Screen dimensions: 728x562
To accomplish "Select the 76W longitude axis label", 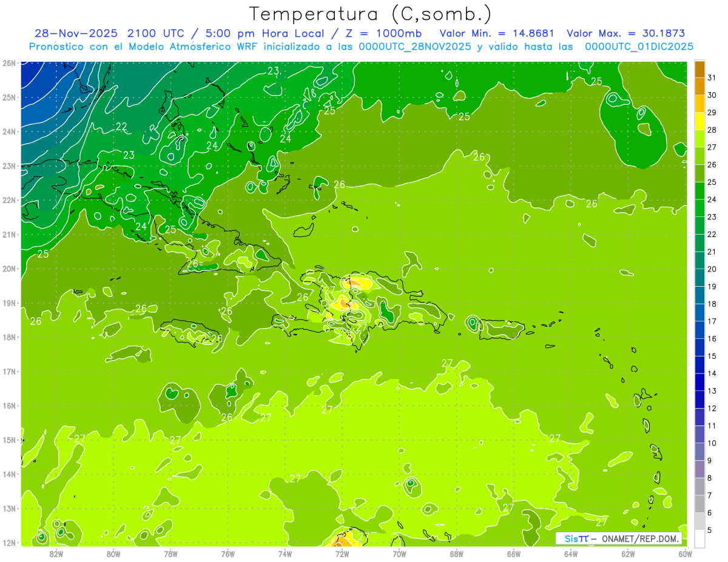I will [x=227, y=553].
